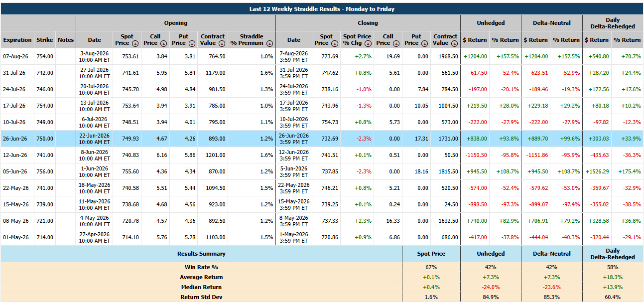Click the -1.3% spot price change
This screenshot has height=304, width=644.
[364, 106]
